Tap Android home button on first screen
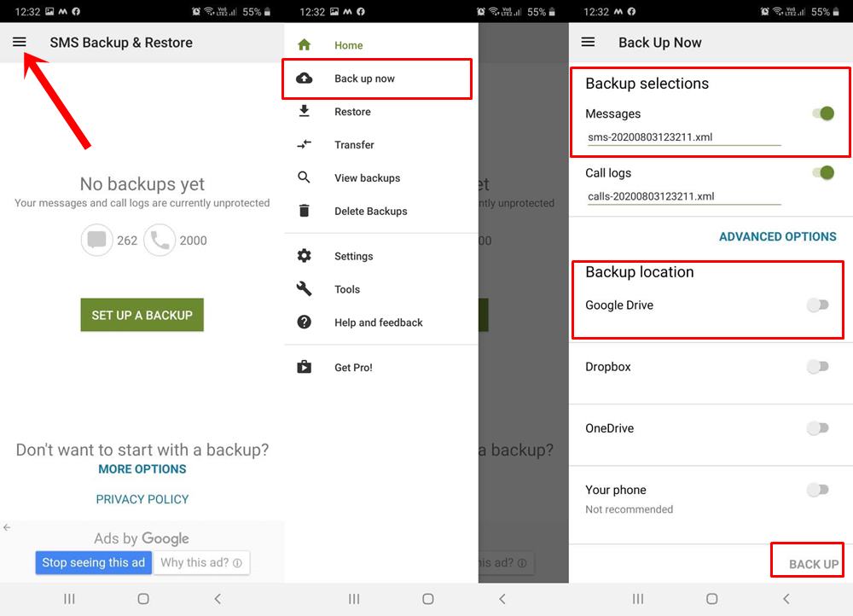The image size is (853, 616). [143, 599]
